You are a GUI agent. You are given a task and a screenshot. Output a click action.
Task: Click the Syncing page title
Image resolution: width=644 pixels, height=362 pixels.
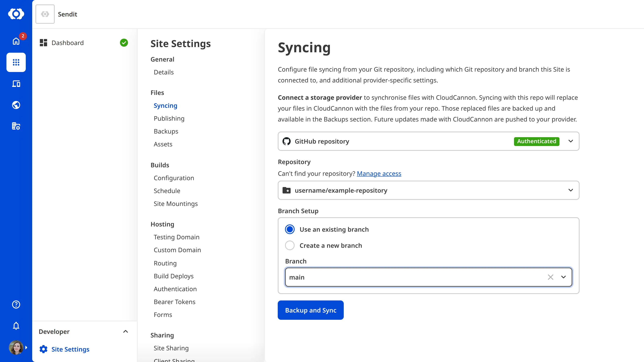point(304,48)
